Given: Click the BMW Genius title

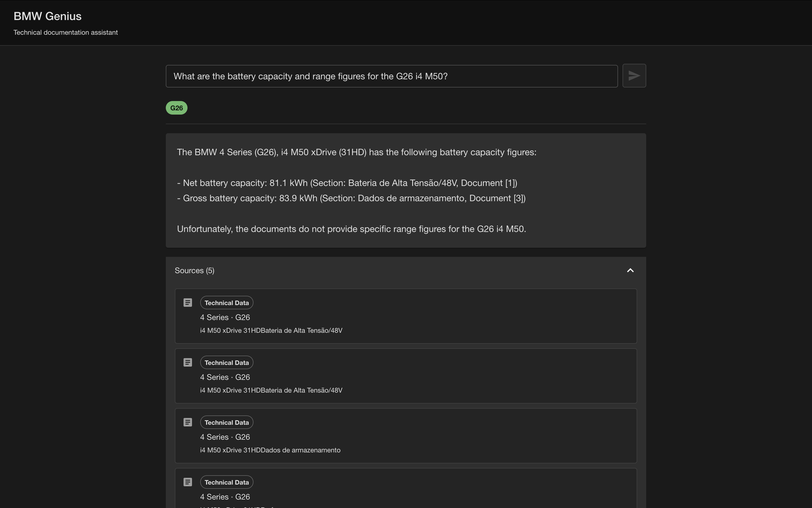Looking at the screenshot, I should [48, 16].
